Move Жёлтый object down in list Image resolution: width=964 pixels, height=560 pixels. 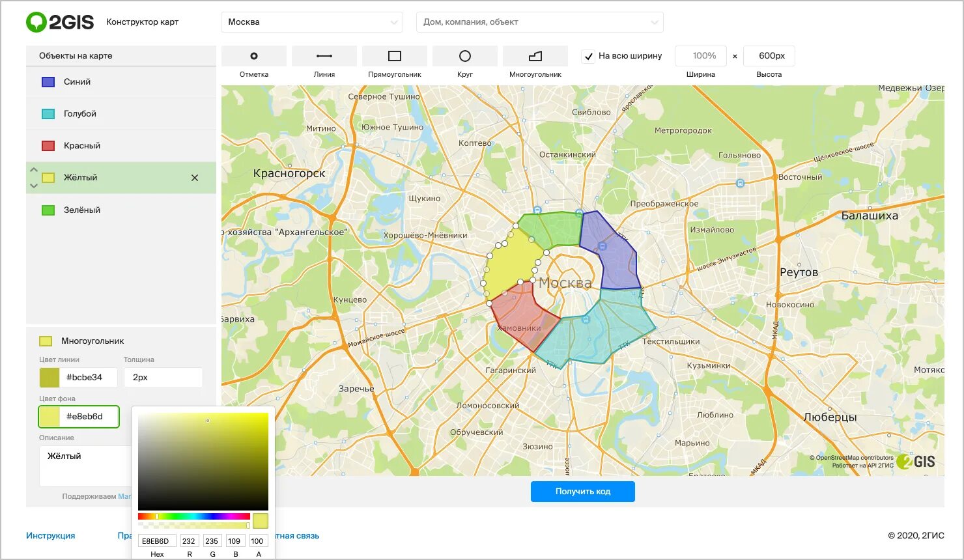(x=34, y=186)
